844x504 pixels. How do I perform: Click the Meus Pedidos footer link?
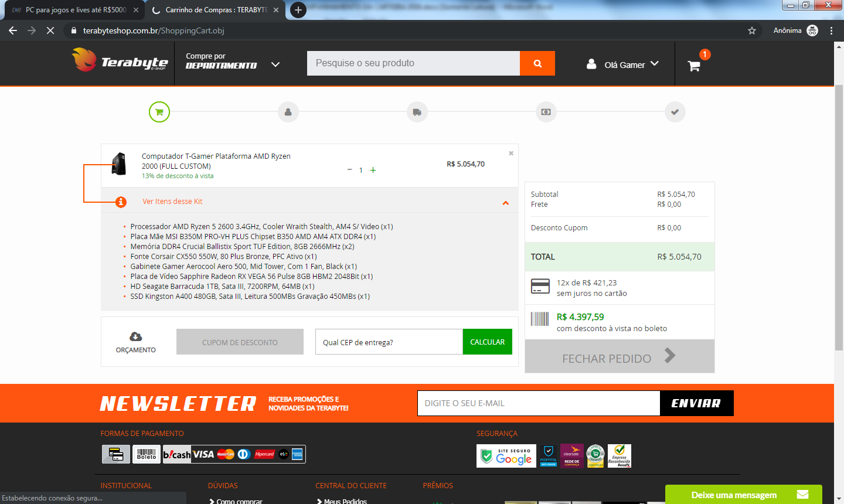345,501
